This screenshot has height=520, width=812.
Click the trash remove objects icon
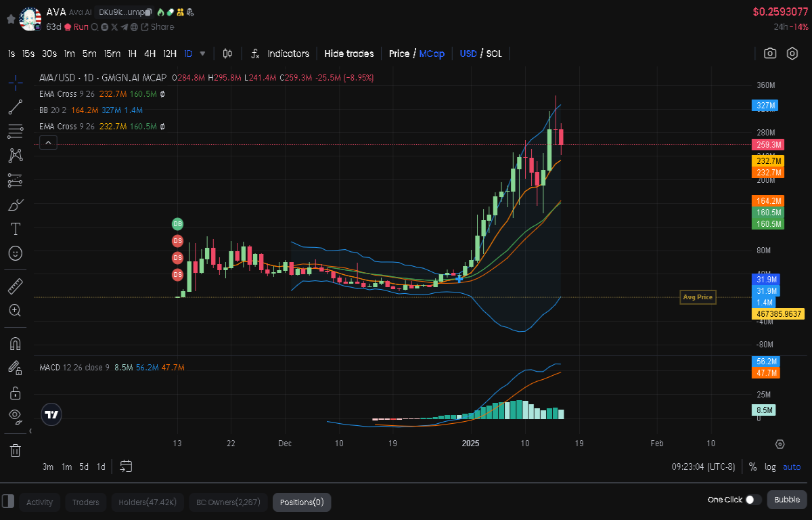click(x=15, y=450)
